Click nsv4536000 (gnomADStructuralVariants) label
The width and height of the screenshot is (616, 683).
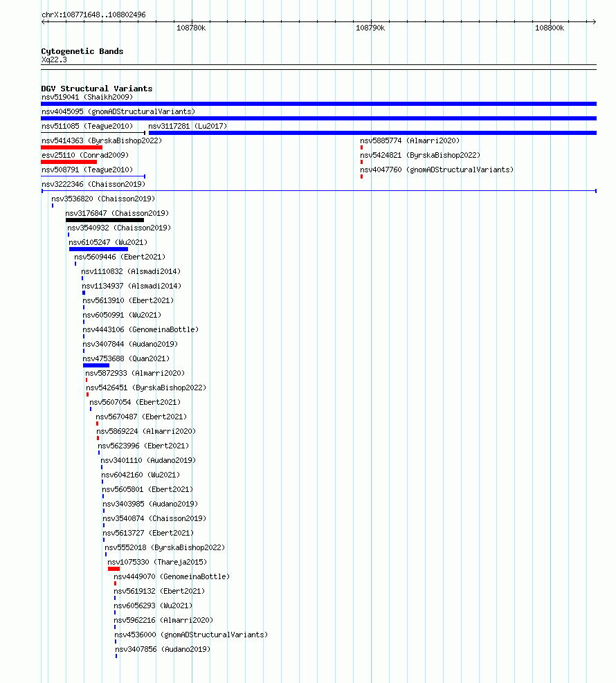[191, 635]
